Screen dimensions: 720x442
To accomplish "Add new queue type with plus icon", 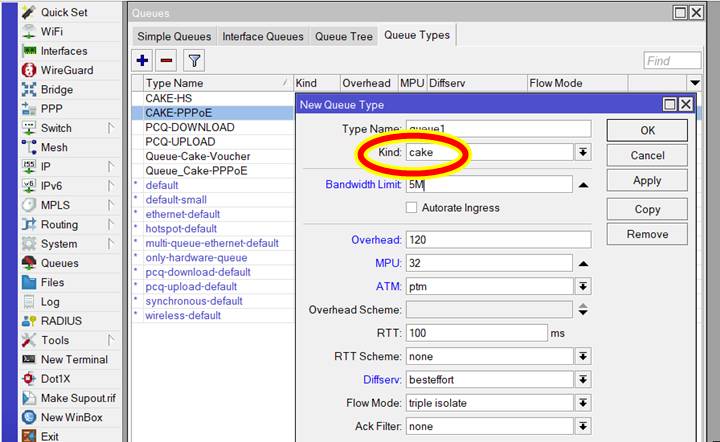I will pos(142,61).
